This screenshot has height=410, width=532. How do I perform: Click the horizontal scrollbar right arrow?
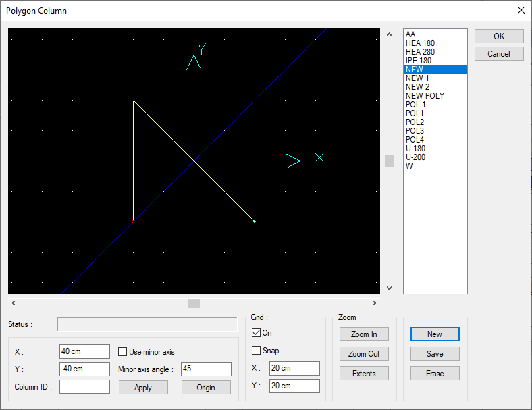375,303
